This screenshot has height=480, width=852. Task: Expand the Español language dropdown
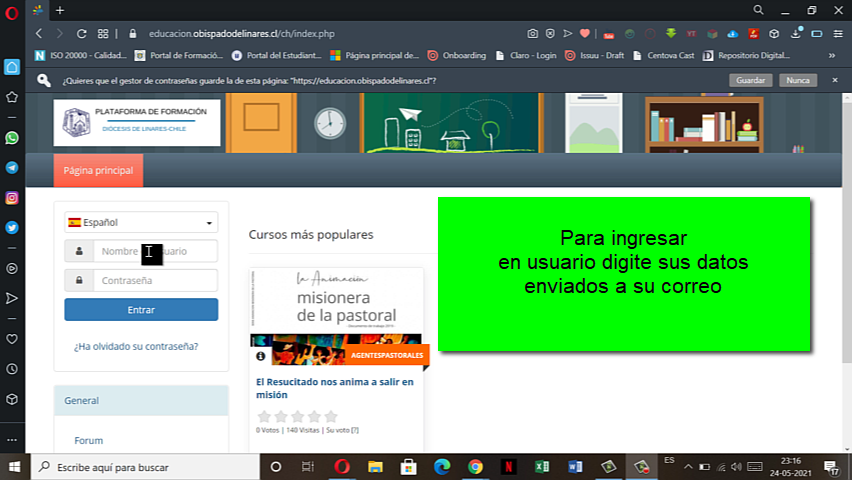(141, 223)
